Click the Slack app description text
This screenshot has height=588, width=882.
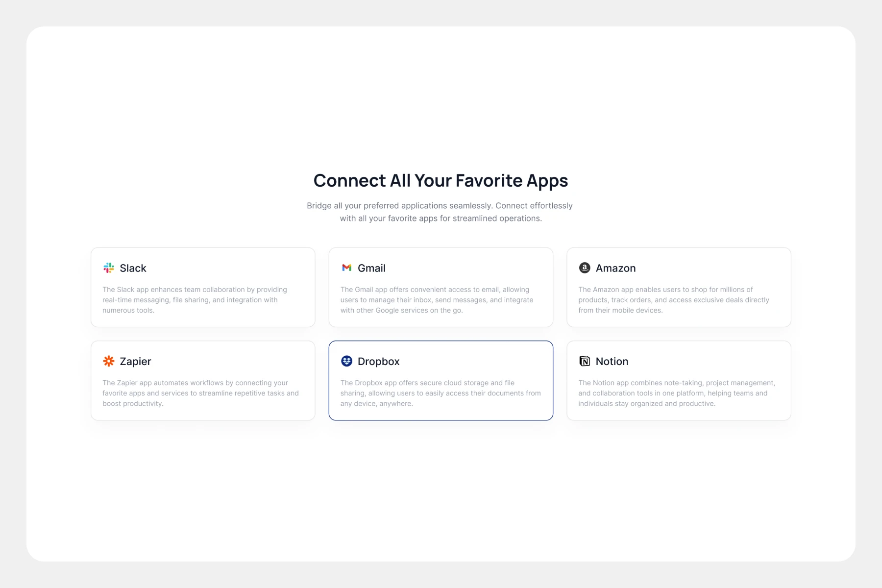click(x=195, y=300)
